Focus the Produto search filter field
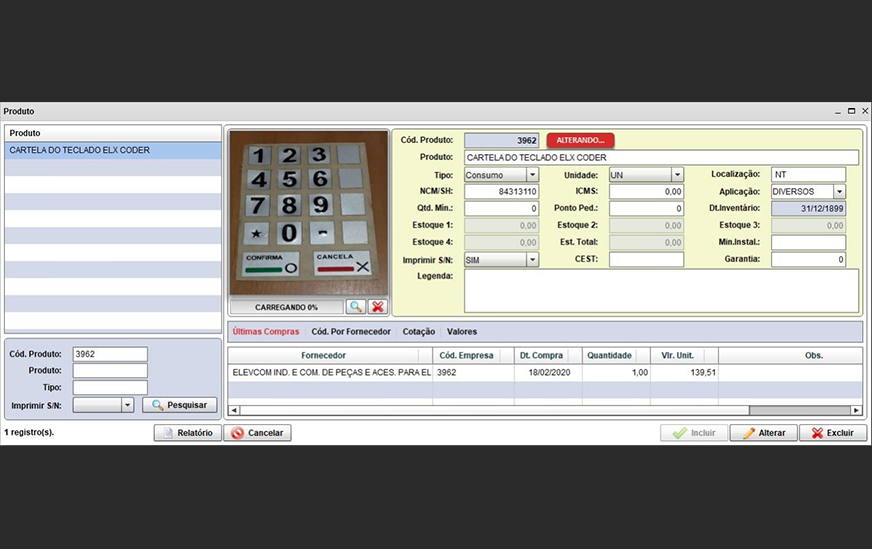Image resolution: width=872 pixels, height=549 pixels. (x=110, y=370)
